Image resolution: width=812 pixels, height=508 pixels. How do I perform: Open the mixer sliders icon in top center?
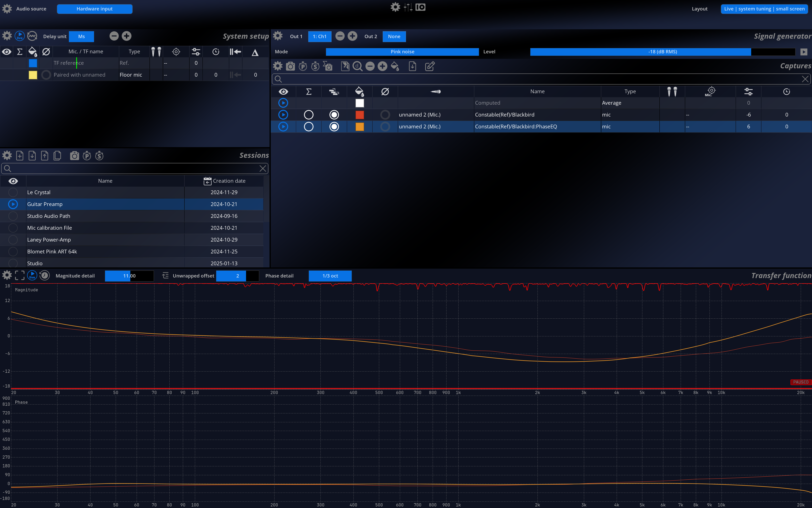pyautogui.click(x=408, y=7)
